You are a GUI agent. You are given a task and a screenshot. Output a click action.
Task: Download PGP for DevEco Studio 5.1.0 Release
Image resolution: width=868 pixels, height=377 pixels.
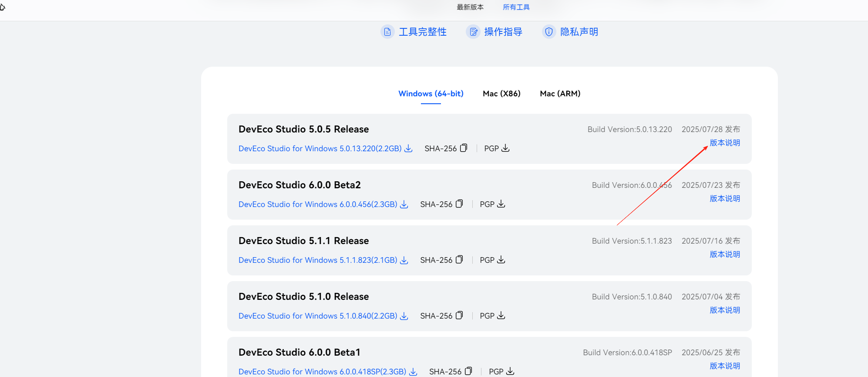tap(501, 316)
